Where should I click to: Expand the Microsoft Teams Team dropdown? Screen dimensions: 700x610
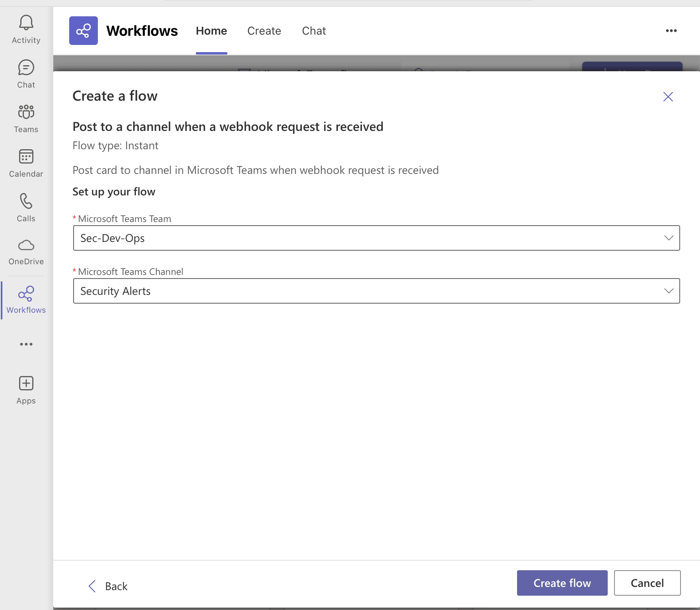pyautogui.click(x=668, y=238)
